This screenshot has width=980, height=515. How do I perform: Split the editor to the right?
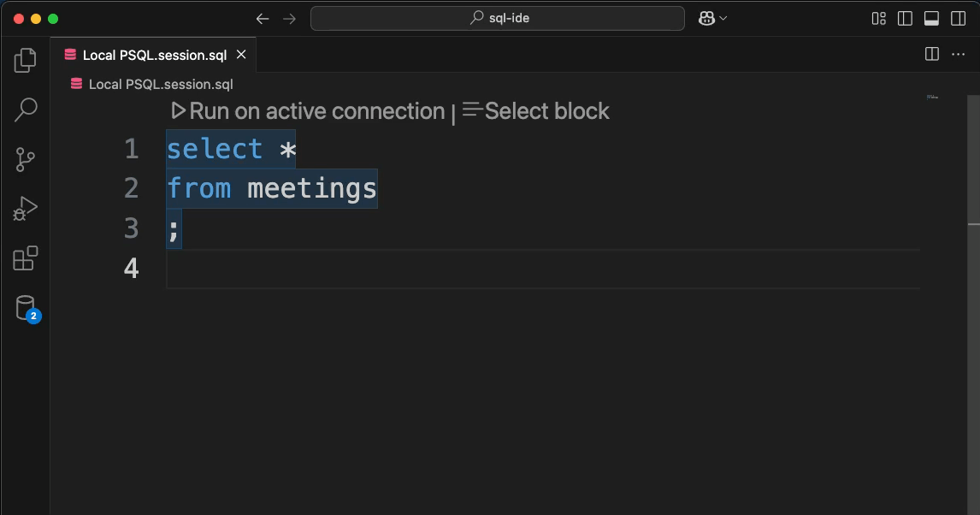932,55
